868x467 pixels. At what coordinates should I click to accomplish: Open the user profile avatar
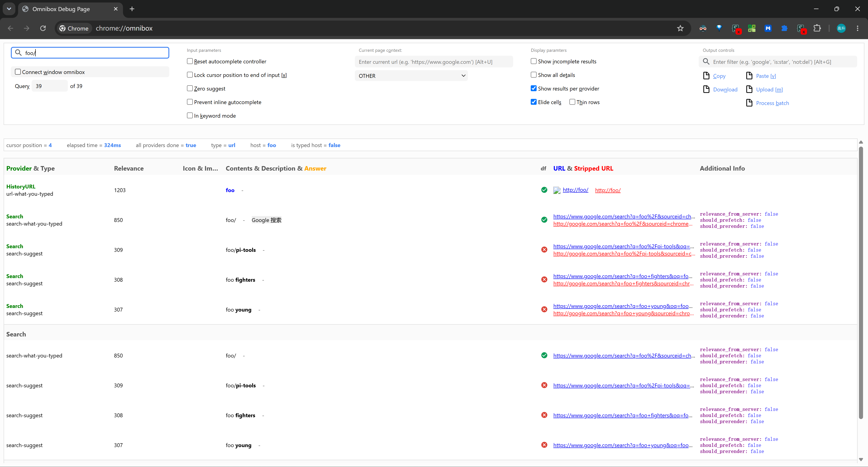pos(841,28)
